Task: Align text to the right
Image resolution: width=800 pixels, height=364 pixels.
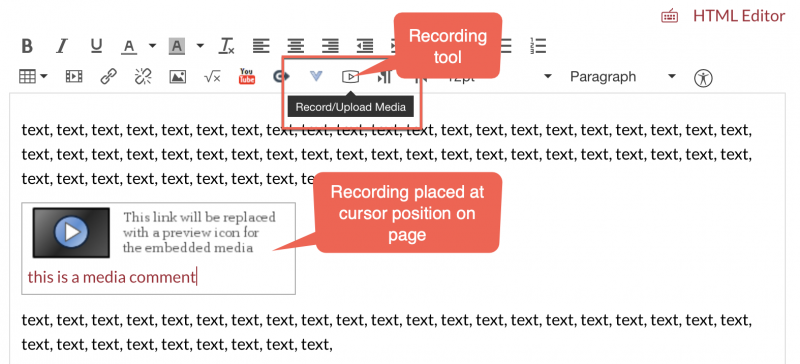Action: (331, 46)
